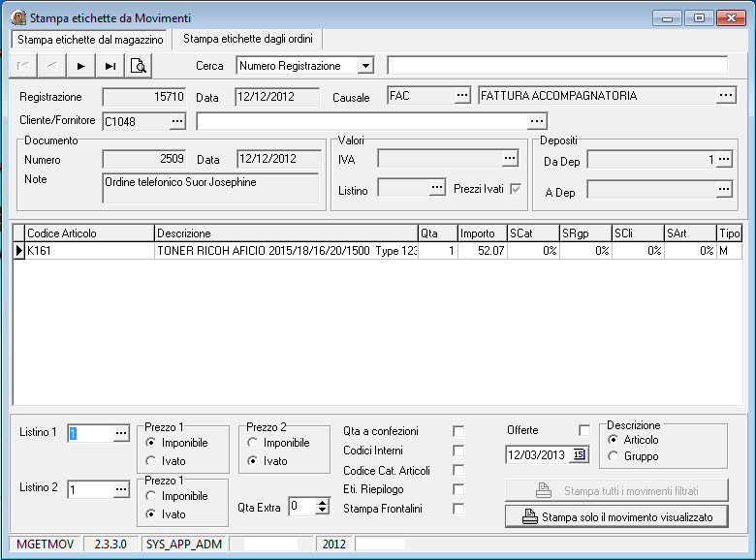Select the K161 article code cell
The image size is (756, 560).
89,251
